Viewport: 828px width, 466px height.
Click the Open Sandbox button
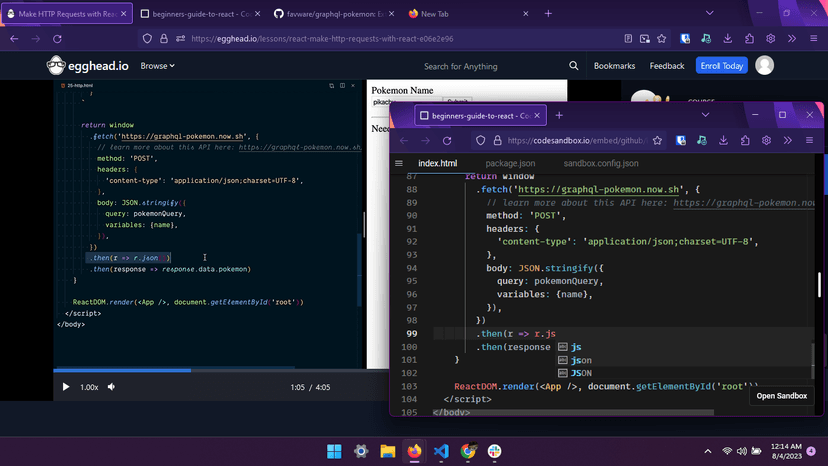pyautogui.click(x=781, y=396)
